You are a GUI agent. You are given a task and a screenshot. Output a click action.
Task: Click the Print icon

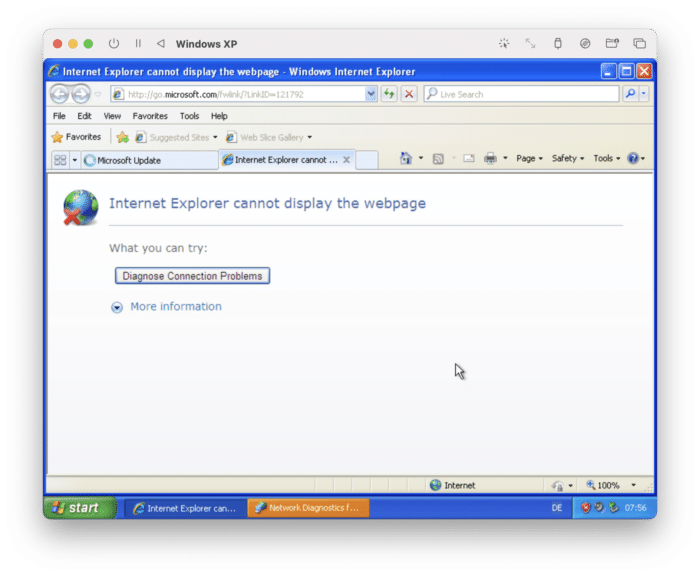coord(490,159)
